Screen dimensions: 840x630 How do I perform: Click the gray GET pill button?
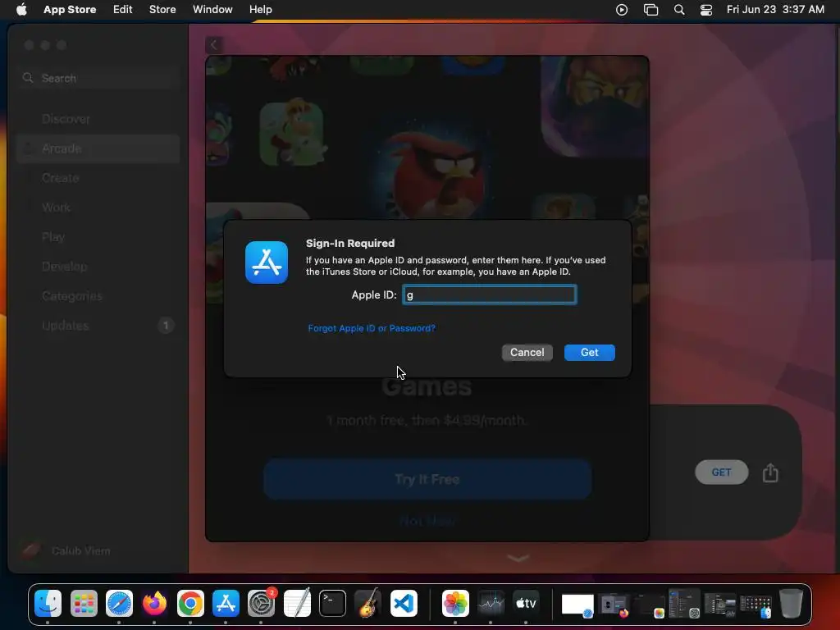pyautogui.click(x=721, y=472)
